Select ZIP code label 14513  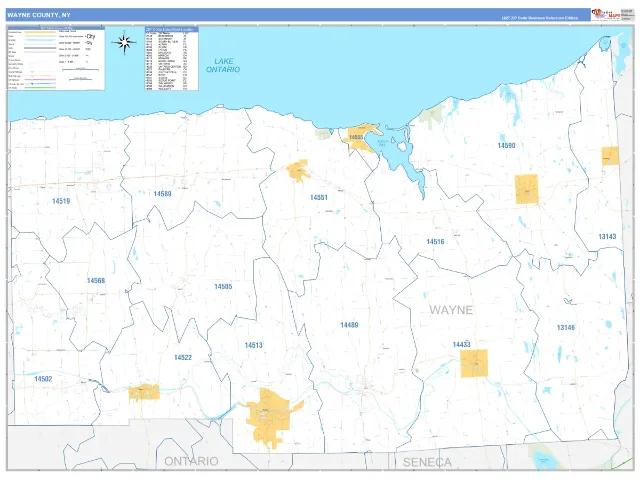[x=253, y=345]
